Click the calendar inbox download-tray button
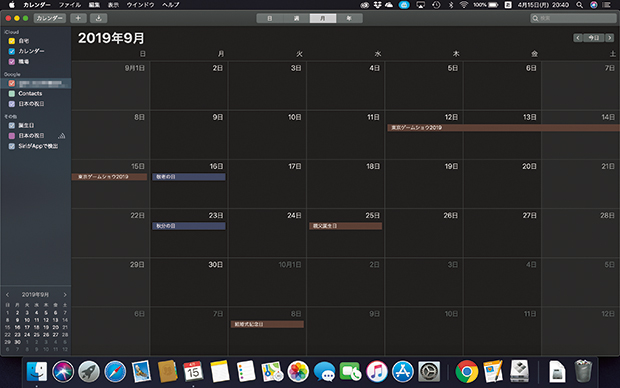The image size is (620, 388). [x=98, y=18]
